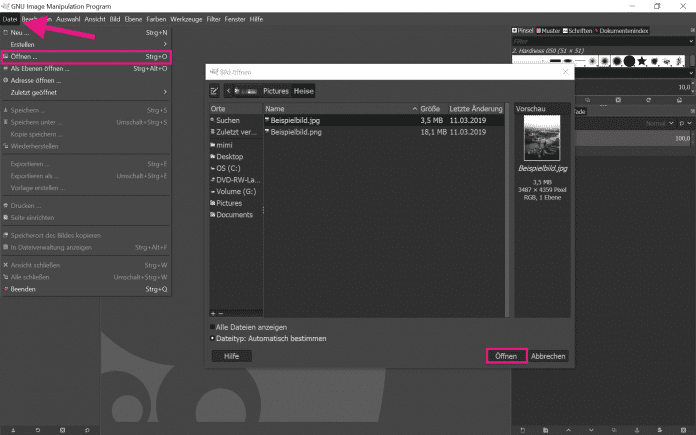Expand 'Dateityp: Automatisch bestimmen' section
This screenshot has height=435, width=696.
(x=214, y=338)
